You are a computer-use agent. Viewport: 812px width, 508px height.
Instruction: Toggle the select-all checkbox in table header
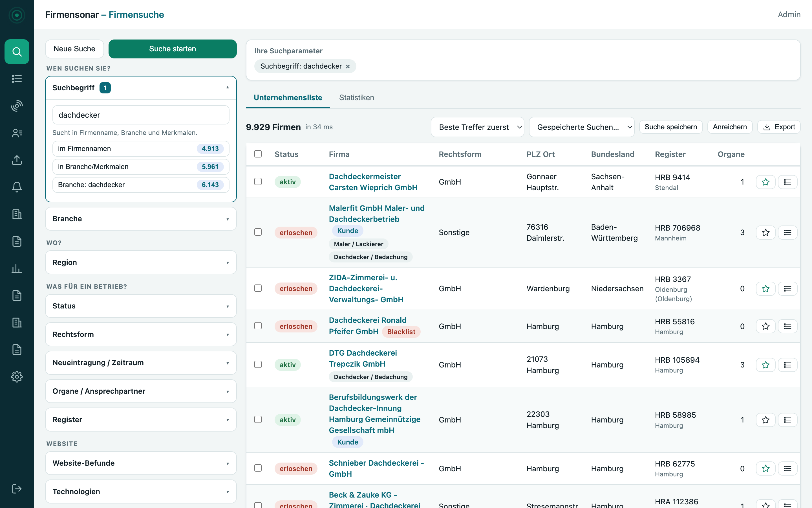click(x=258, y=154)
